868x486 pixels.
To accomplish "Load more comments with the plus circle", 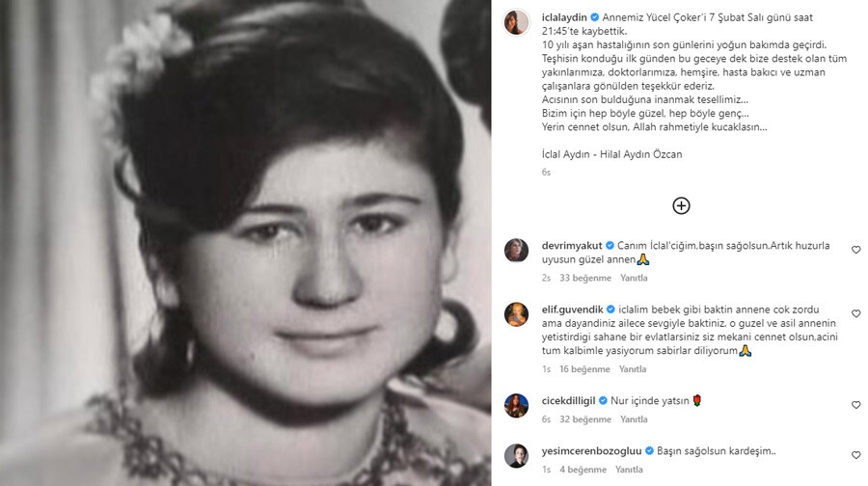I will pos(681,206).
